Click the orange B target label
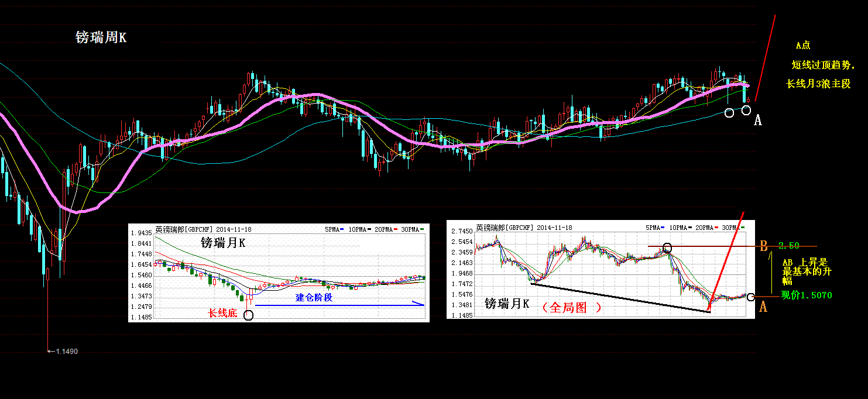 pyautogui.click(x=763, y=246)
